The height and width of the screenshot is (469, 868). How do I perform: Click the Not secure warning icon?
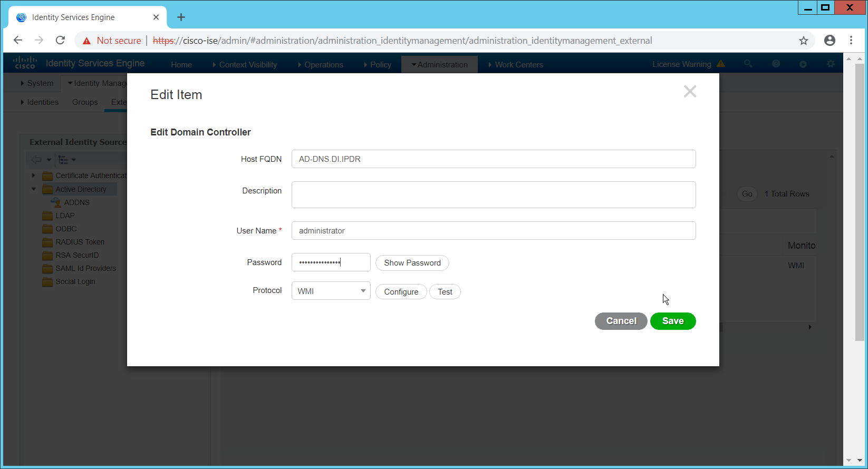[x=87, y=41]
